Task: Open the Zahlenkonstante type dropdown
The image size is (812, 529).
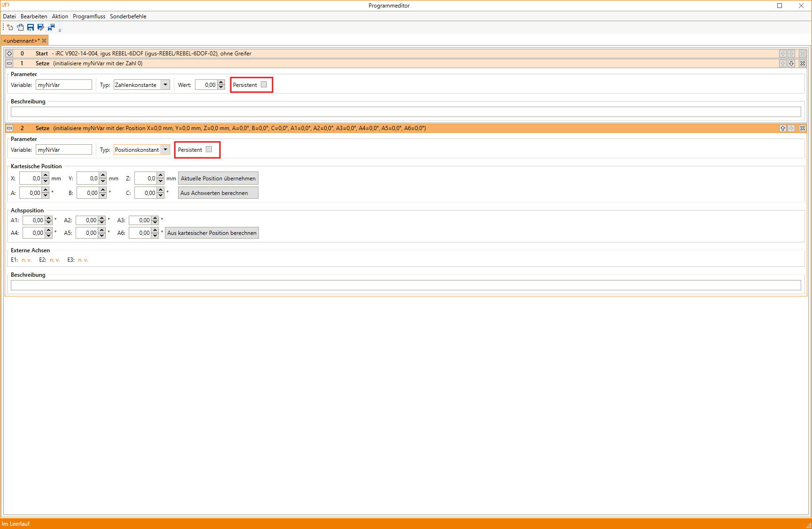Action: [165, 85]
